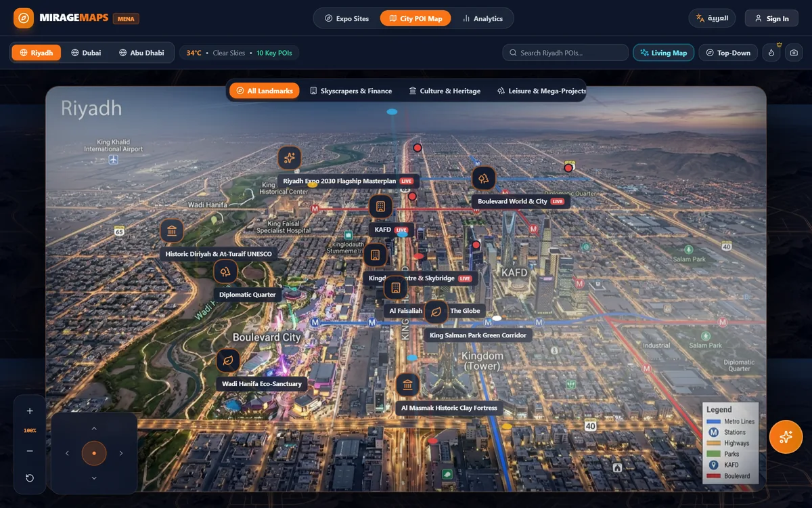
Task: Click the MENA region badge
Action: [x=126, y=19]
